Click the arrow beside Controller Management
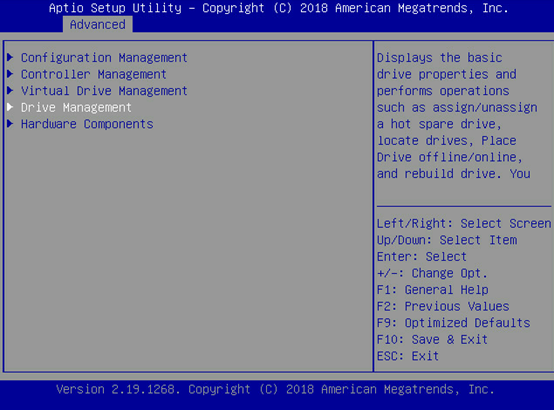 pos(10,74)
